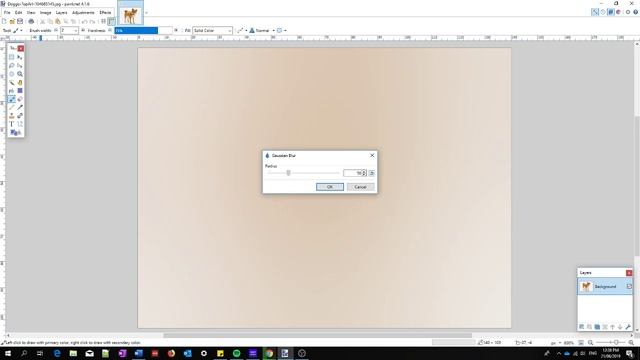Click the Hardness slider bar

[x=143, y=31]
